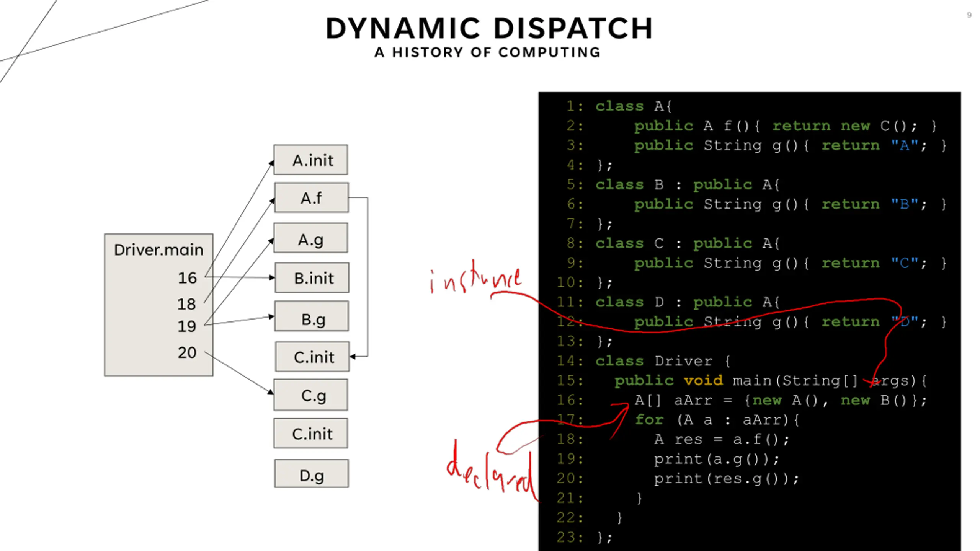Click line 15 public void main declaration
Viewport: 980px width, 551px height.
pyautogui.click(x=742, y=381)
